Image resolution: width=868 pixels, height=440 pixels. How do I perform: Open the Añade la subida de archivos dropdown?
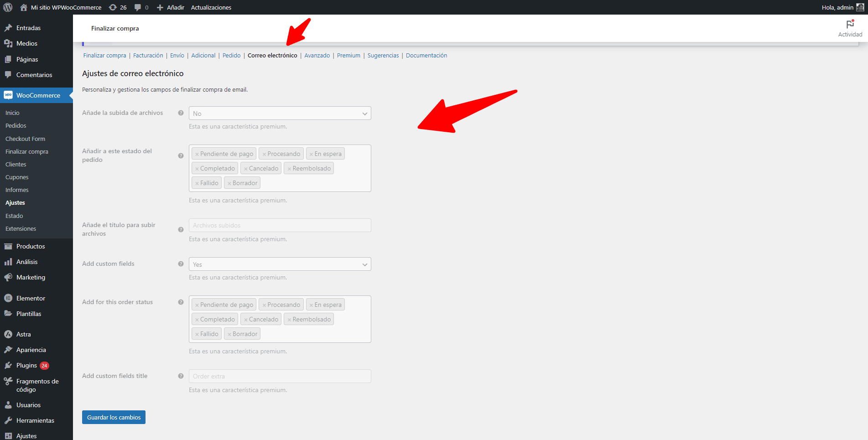(x=280, y=113)
